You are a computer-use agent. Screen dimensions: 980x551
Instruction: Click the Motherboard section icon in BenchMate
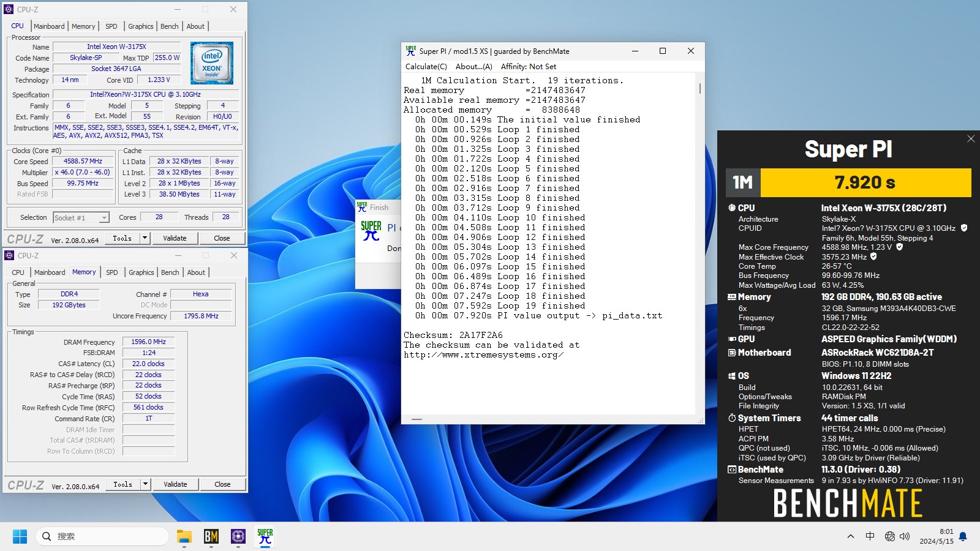pyautogui.click(x=731, y=353)
